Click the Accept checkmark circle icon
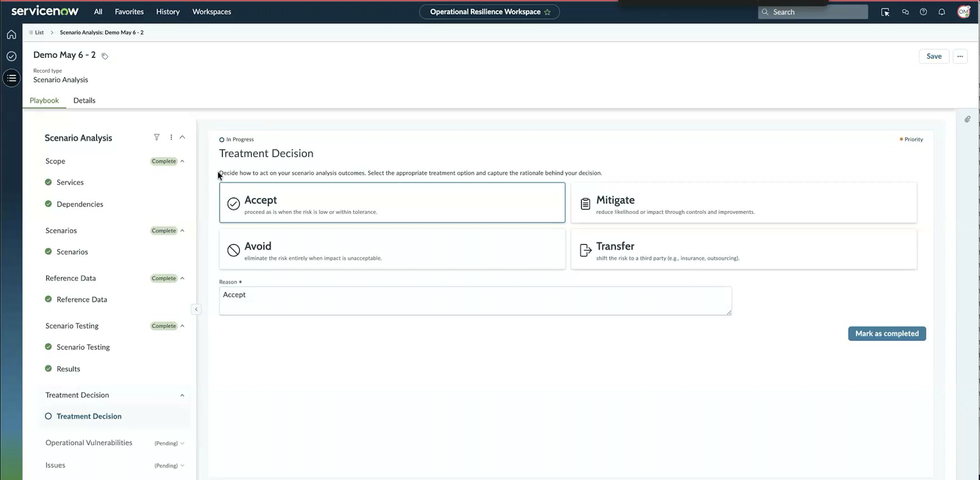Viewport: 980px width, 480px height. click(x=233, y=203)
